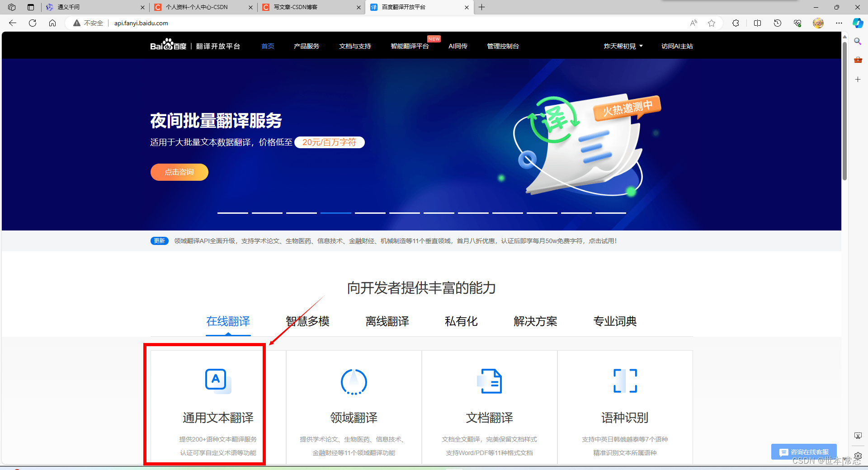The width and height of the screenshot is (868, 470).
Task: Open the Copilot sidebar icon
Action: (858, 23)
